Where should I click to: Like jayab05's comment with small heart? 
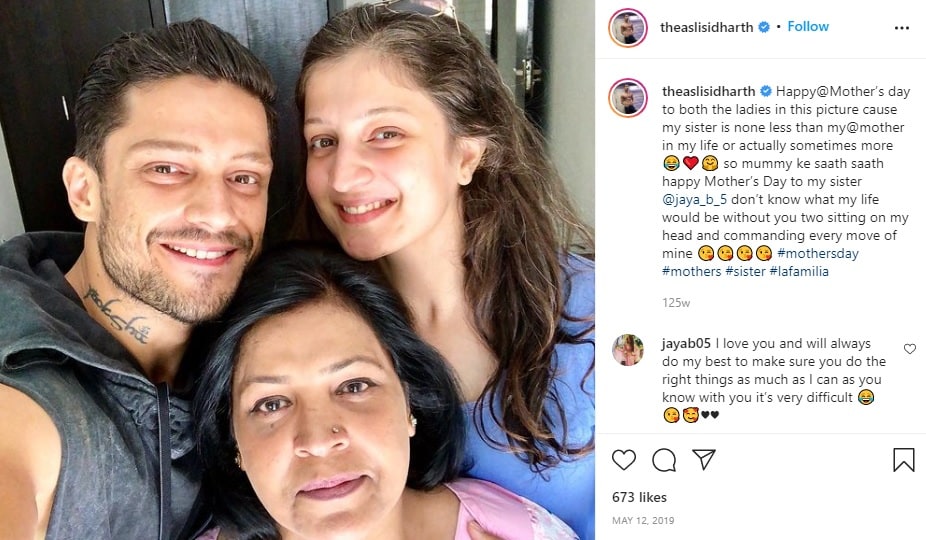tap(910, 349)
